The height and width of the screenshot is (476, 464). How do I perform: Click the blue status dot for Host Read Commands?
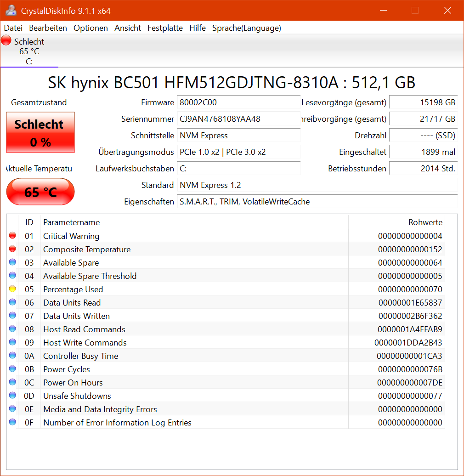12,329
